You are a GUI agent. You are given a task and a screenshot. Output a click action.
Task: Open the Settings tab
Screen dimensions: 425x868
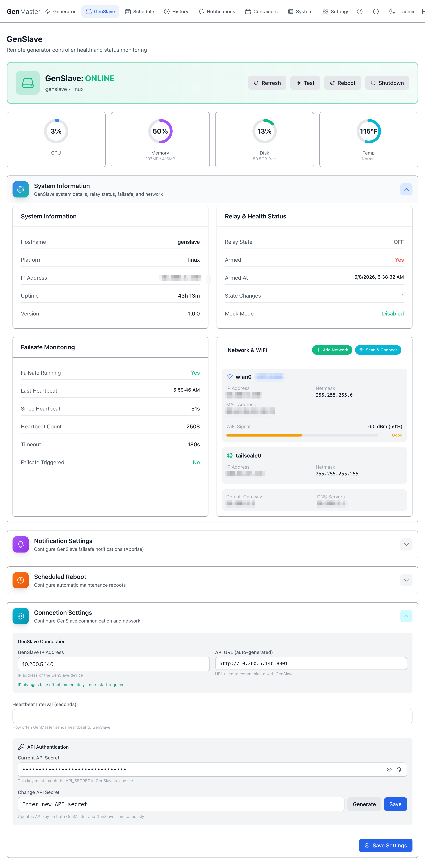336,11
